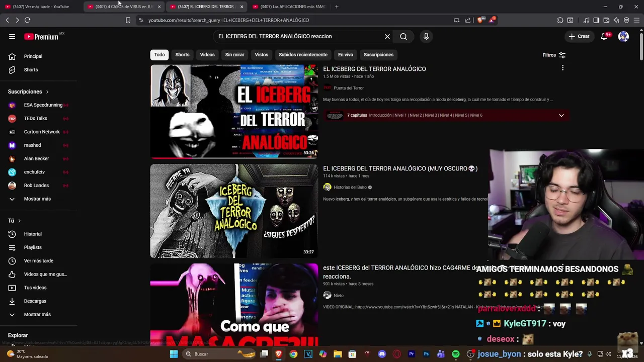644x362 pixels.
Task: Open Brave Leo AI sparkle icon
Action: [616, 20]
